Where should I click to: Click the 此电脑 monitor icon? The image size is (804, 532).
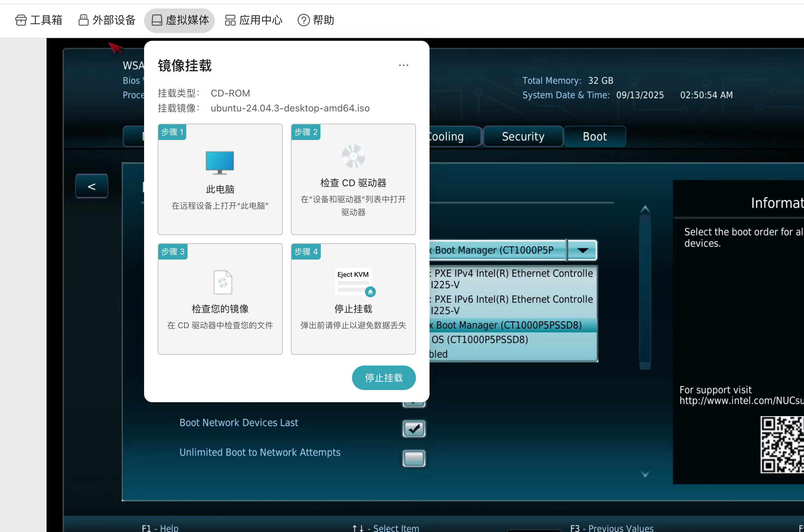[220, 162]
